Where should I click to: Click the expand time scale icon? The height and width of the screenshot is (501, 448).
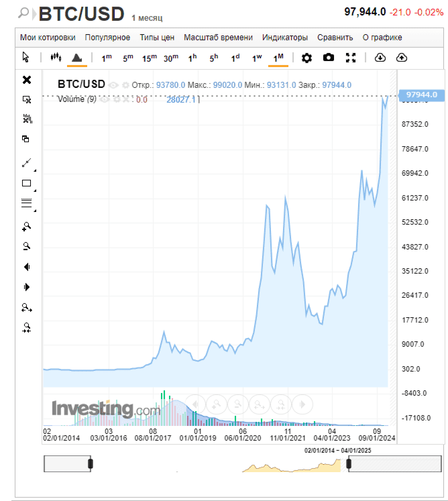27,308
